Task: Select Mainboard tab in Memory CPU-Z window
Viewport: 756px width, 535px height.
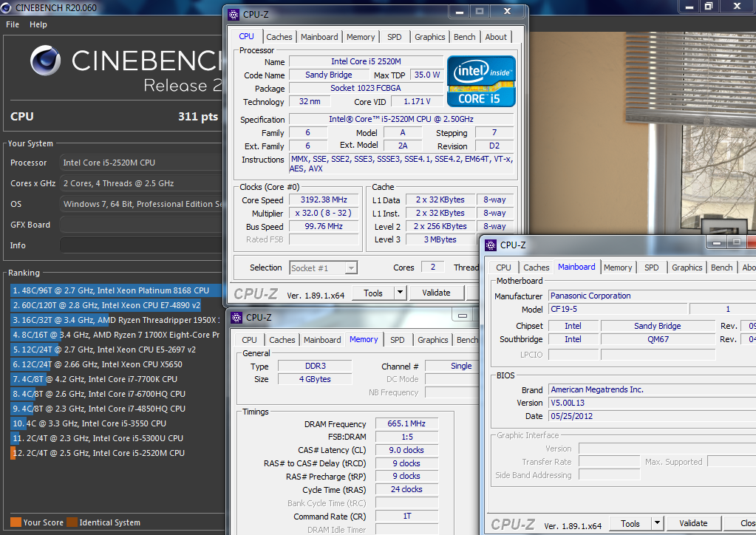Action: [322, 340]
